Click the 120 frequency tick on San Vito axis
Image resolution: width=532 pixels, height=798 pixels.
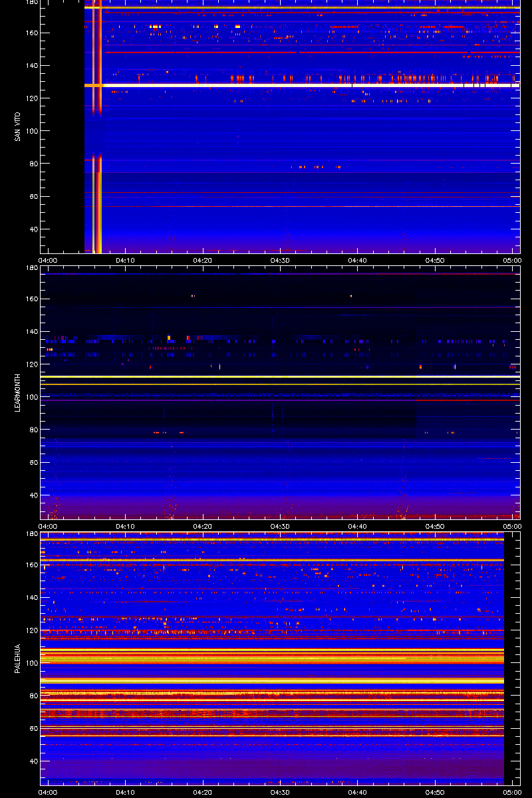[31, 98]
